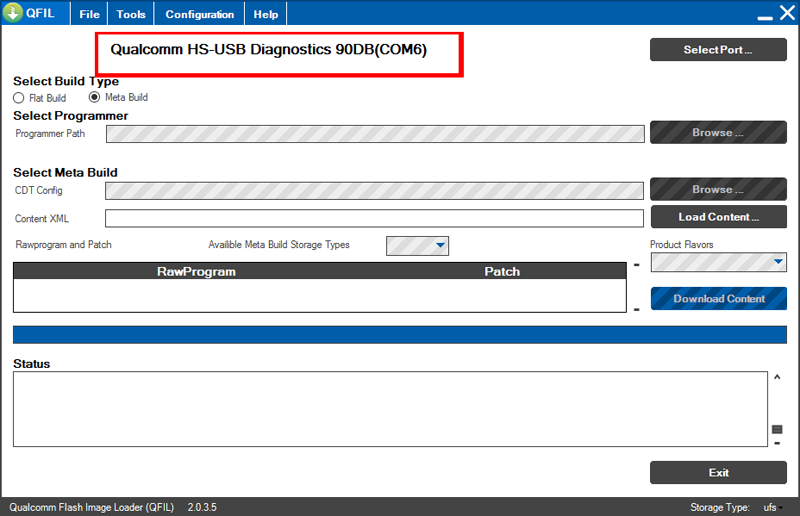Click the RawProgram column header
This screenshot has width=800, height=516.
[196, 272]
